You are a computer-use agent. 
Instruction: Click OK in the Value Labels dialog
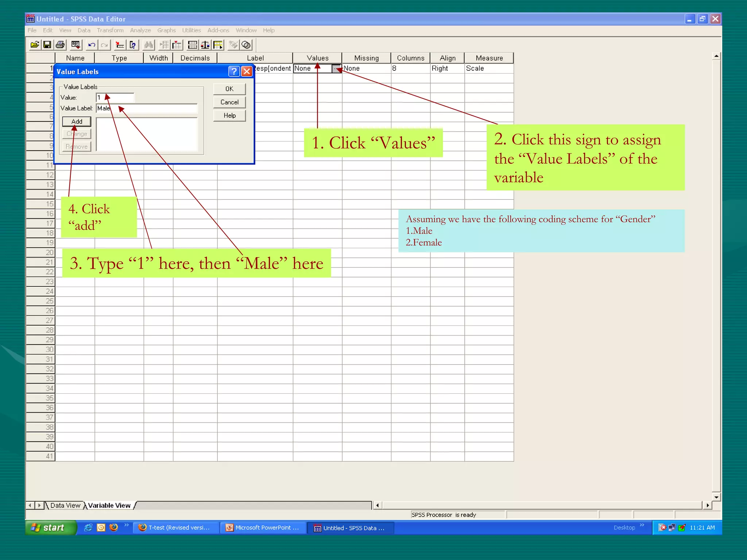229,89
